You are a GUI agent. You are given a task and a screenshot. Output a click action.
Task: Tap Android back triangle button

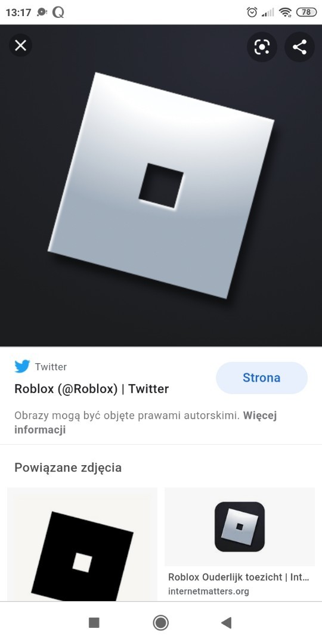(227, 623)
